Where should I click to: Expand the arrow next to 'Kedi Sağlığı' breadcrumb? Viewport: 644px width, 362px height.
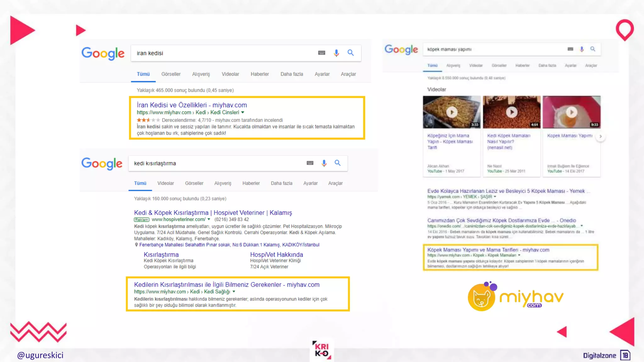(234, 292)
